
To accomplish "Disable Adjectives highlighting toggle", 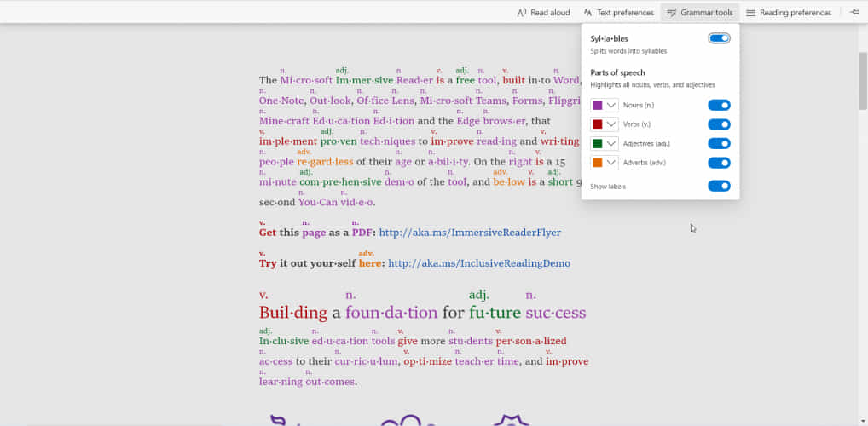I will [x=719, y=143].
